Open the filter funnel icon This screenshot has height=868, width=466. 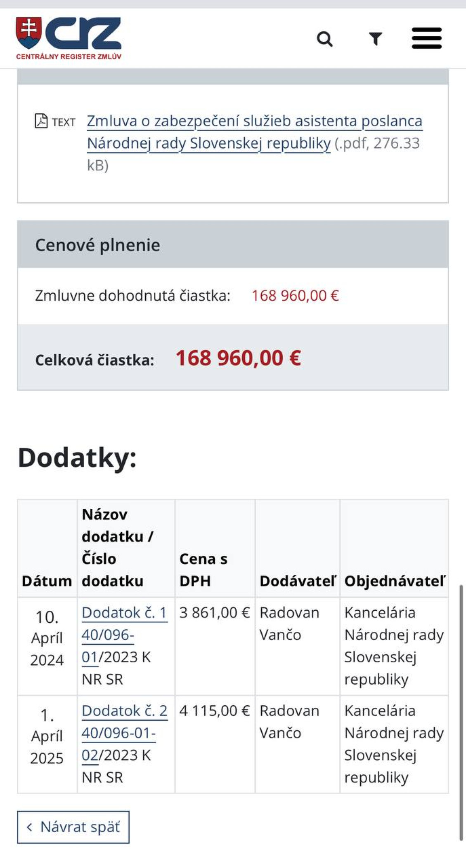click(375, 39)
